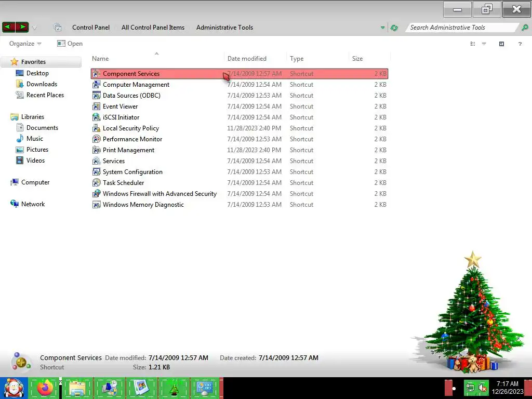Click the Print Management icon

[96, 150]
